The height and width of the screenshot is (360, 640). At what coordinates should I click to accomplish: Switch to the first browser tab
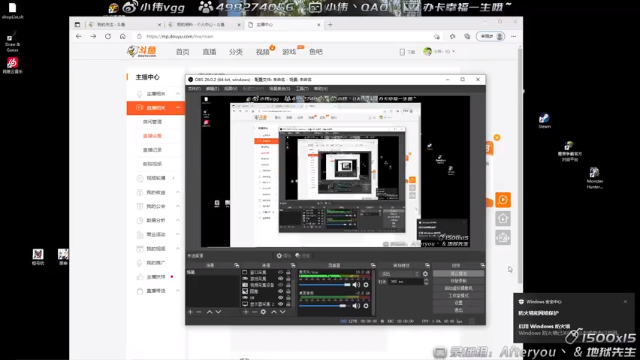tap(124, 24)
